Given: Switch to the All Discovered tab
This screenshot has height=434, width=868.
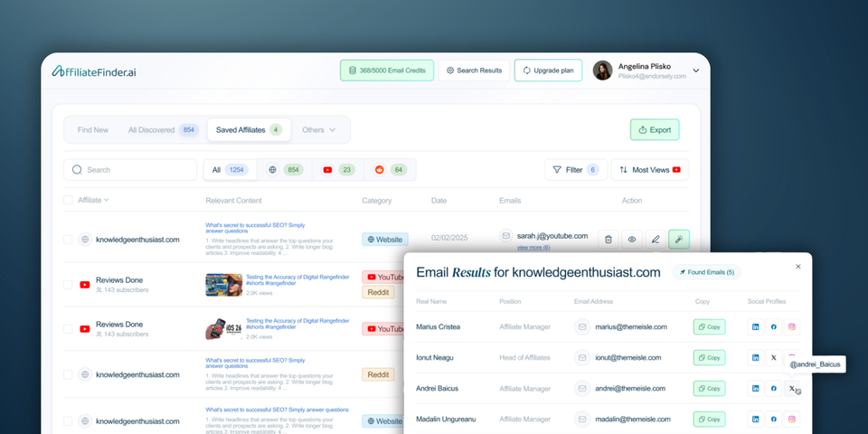Looking at the screenshot, I should point(164,130).
